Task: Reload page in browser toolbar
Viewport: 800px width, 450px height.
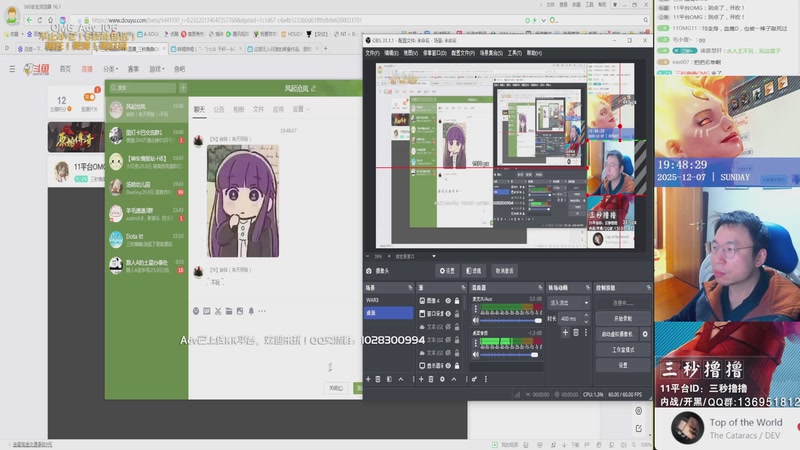Action: click(40, 20)
